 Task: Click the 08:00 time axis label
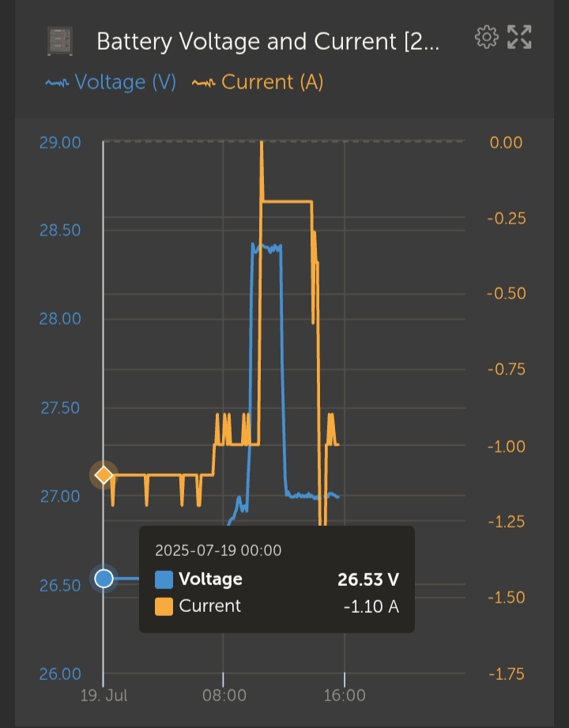pos(224,696)
